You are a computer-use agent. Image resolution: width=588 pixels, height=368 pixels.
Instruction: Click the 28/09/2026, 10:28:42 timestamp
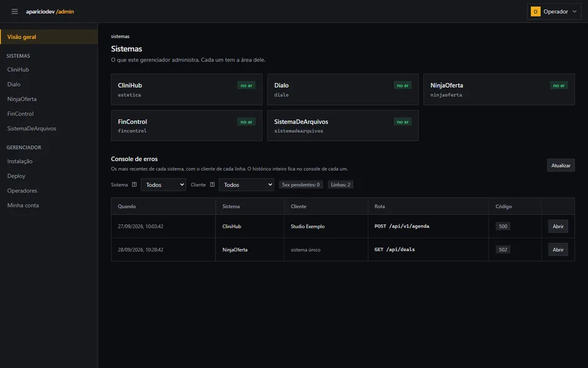[140, 250]
